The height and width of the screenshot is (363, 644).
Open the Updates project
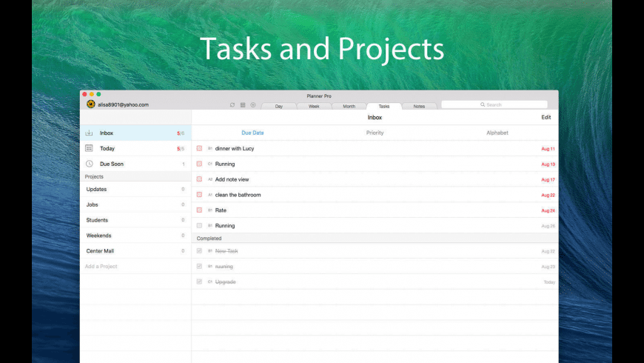pyautogui.click(x=135, y=189)
